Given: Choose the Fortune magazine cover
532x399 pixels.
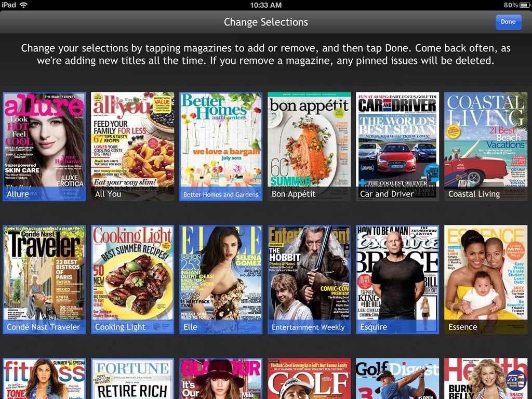Looking at the screenshot, I should (x=132, y=379).
